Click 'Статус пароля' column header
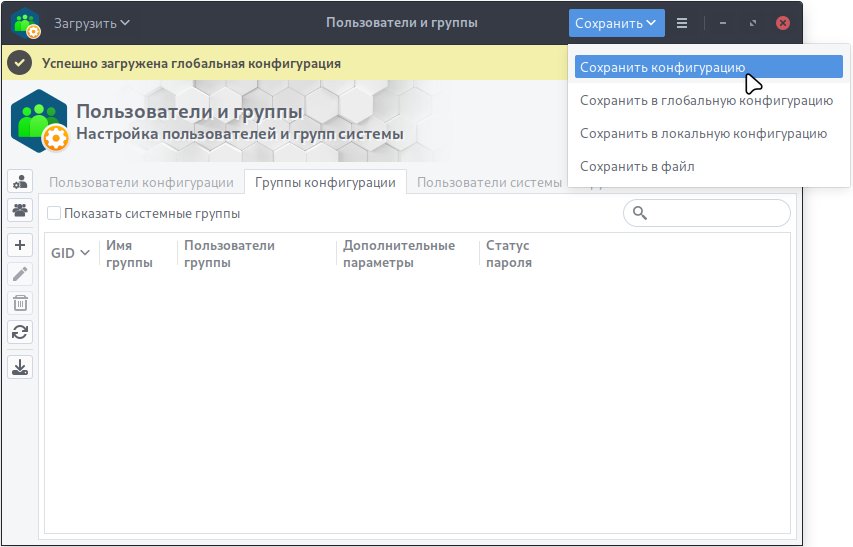The height and width of the screenshot is (547, 853). pyautogui.click(x=509, y=254)
